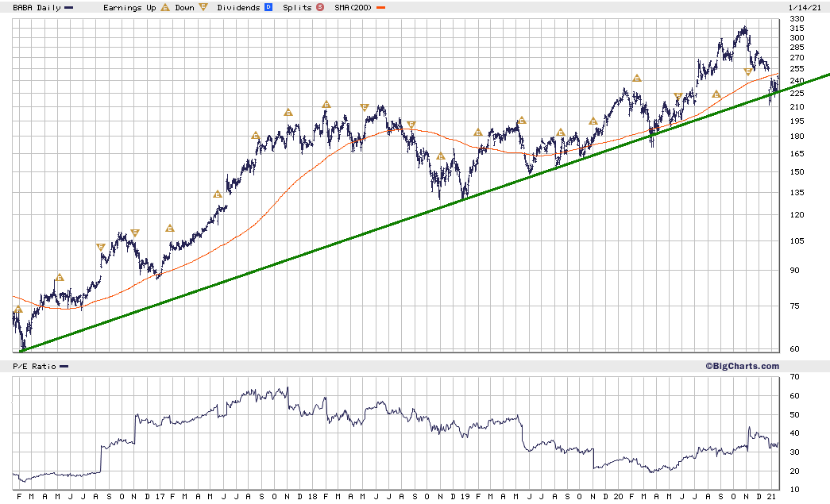Image resolution: width=830 pixels, height=504 pixels.
Task: Click the BABA Daily navy line swatch
Action: pos(68,7)
